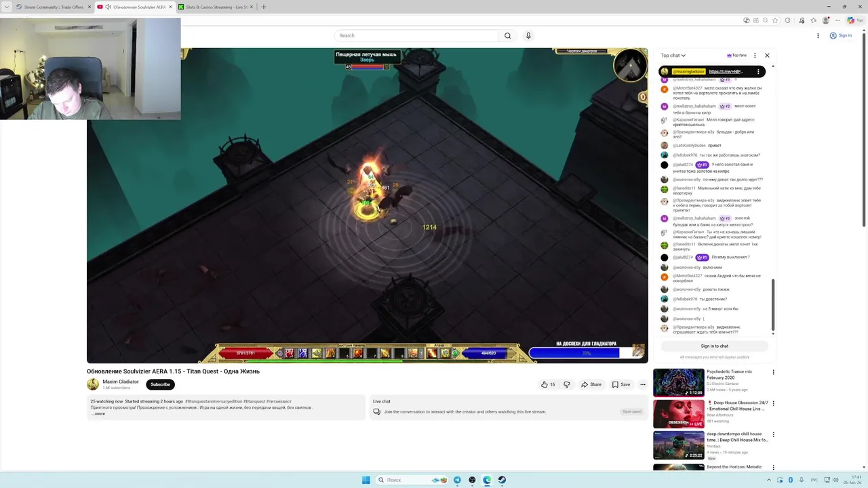Open Edge settings and more menu
The height and width of the screenshot is (488, 868).
839,20
